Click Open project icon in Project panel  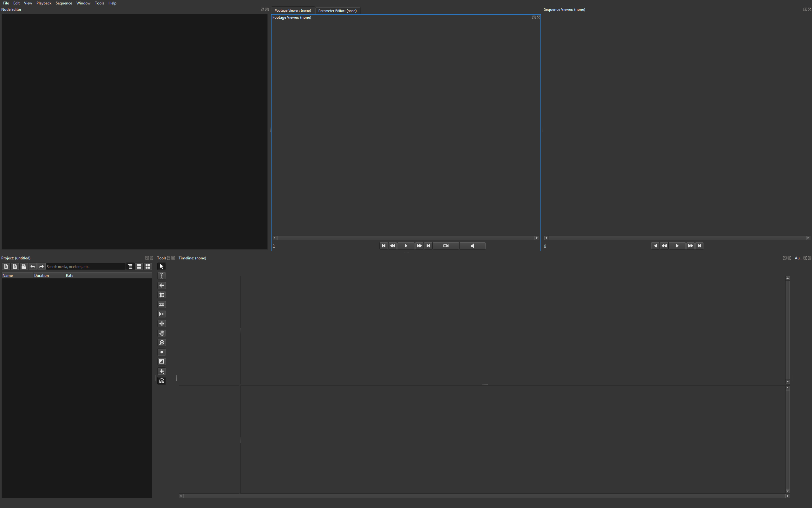[15, 266]
